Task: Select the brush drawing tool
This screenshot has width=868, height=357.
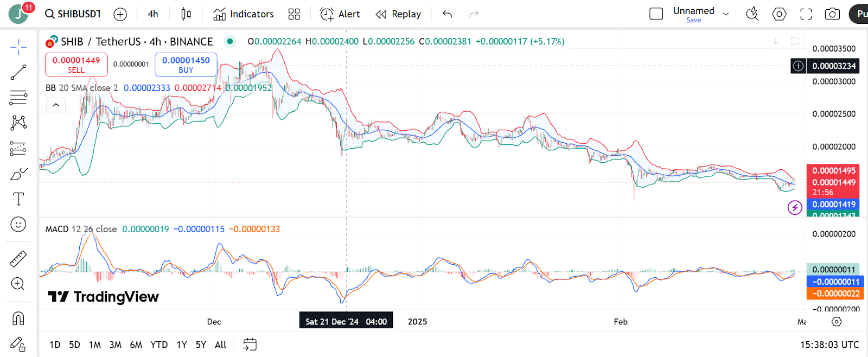Action: click(x=18, y=174)
